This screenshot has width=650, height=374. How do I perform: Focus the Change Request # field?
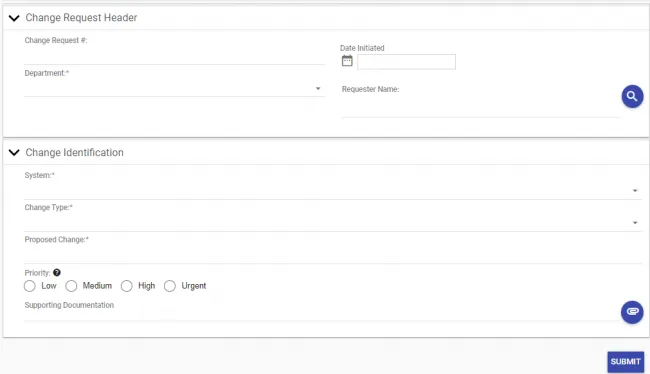[x=174, y=56]
